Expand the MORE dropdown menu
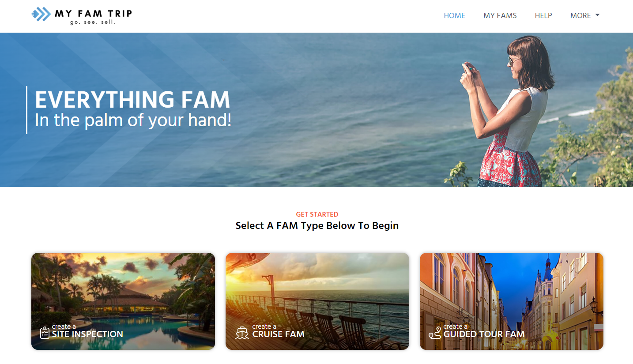This screenshot has width=633, height=364. tap(585, 15)
